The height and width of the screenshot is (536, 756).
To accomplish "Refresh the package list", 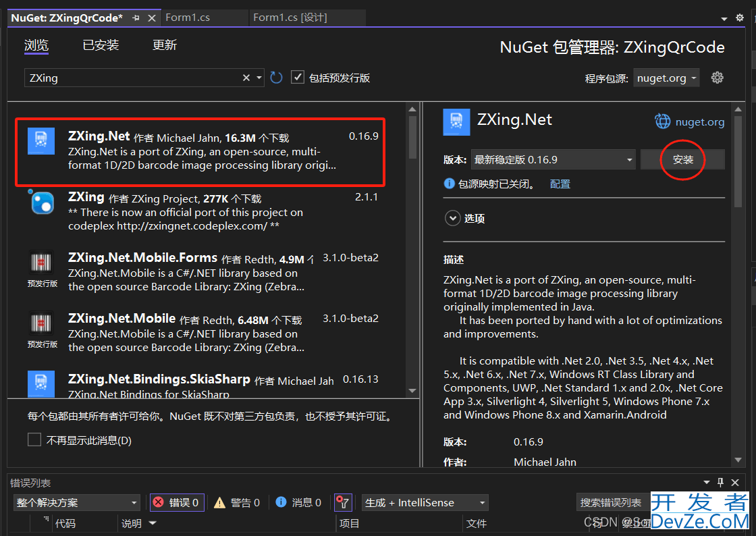I will pyautogui.click(x=276, y=78).
